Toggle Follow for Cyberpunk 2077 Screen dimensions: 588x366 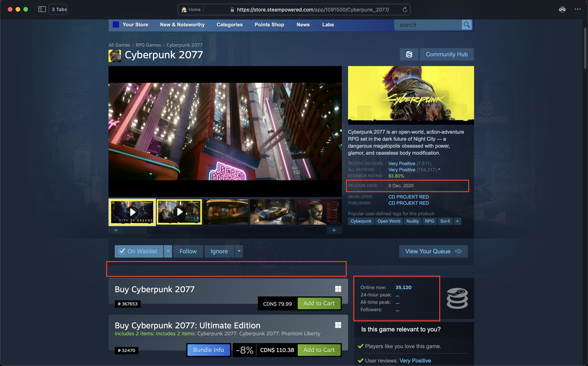click(x=188, y=251)
